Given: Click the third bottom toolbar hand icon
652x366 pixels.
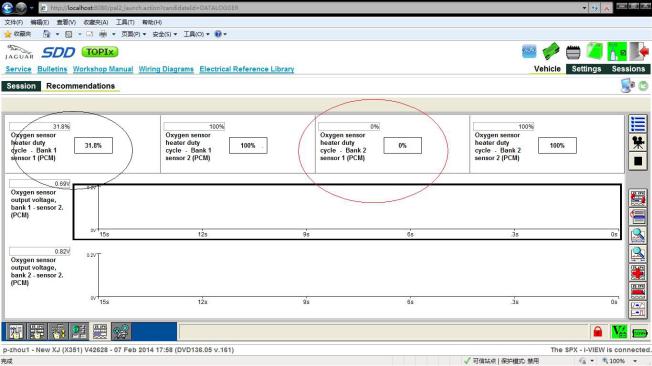Looking at the screenshot, I should click(58, 331).
